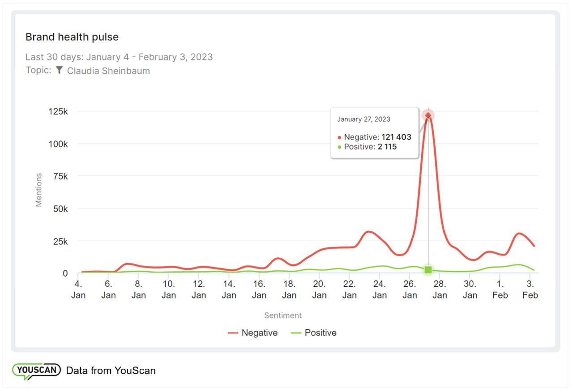Click the Brand health pulse title
This screenshot has width=573, height=392.
pos(72,37)
